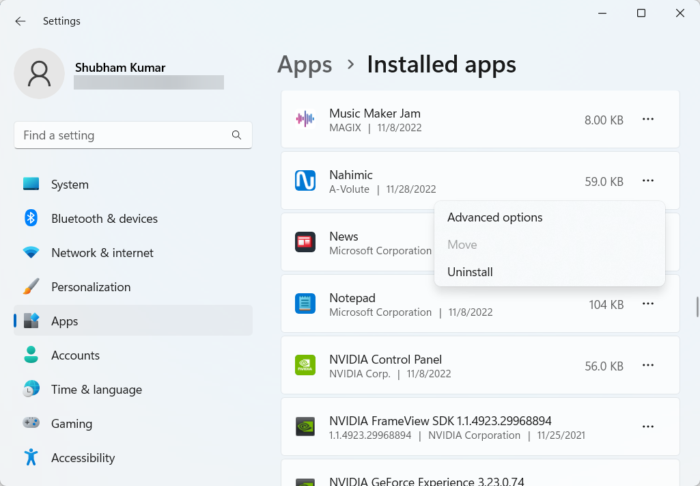Click the Music Maker Jam app icon

pyautogui.click(x=305, y=119)
